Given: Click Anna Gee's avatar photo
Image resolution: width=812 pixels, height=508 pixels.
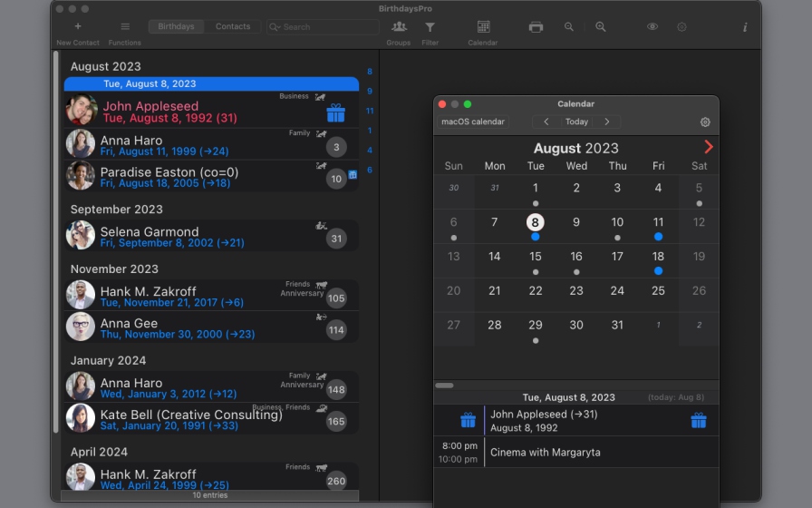Looking at the screenshot, I should 81,327.
